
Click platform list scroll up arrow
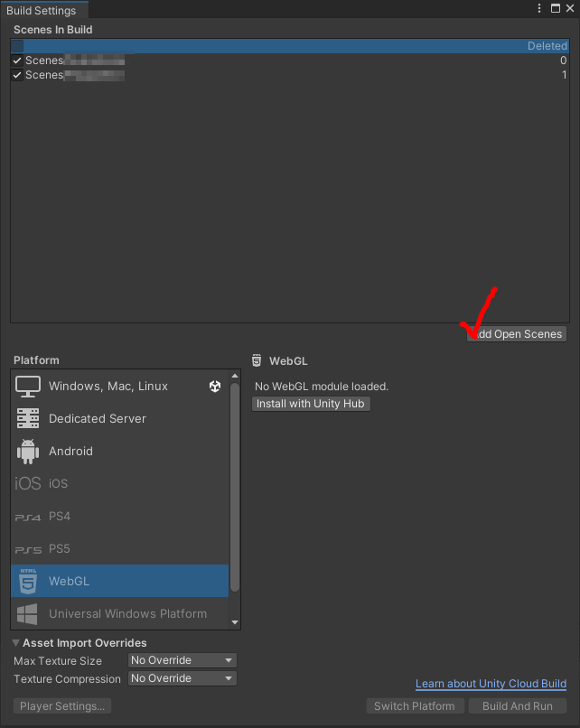(x=235, y=376)
